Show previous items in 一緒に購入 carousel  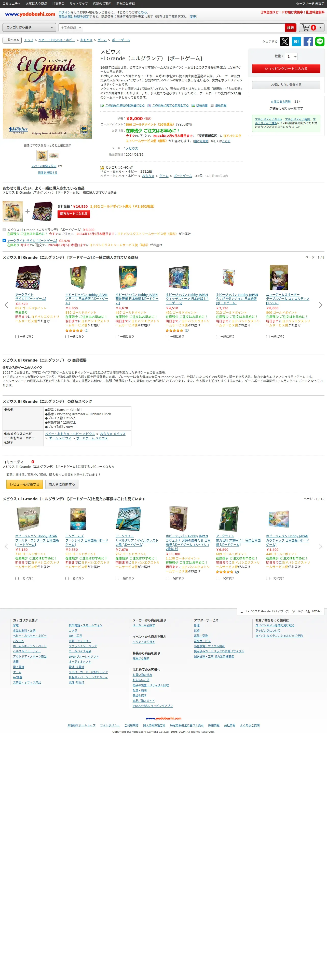click(6, 305)
